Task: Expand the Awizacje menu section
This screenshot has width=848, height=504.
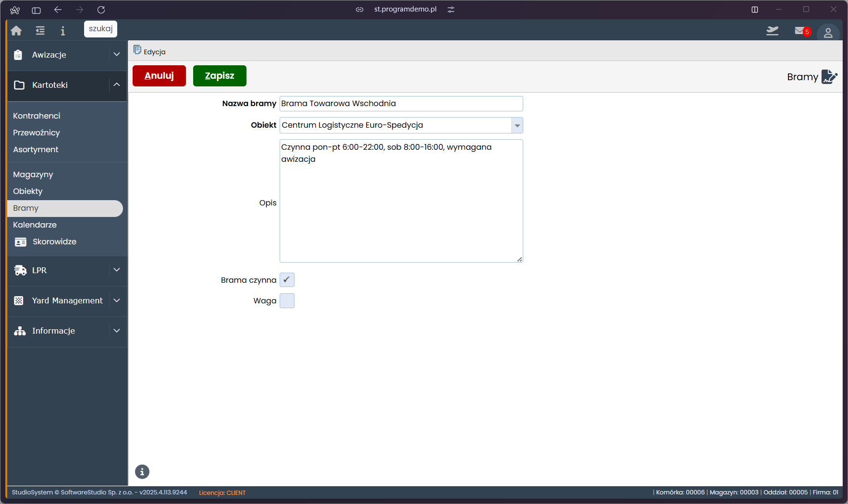Action: coord(116,55)
